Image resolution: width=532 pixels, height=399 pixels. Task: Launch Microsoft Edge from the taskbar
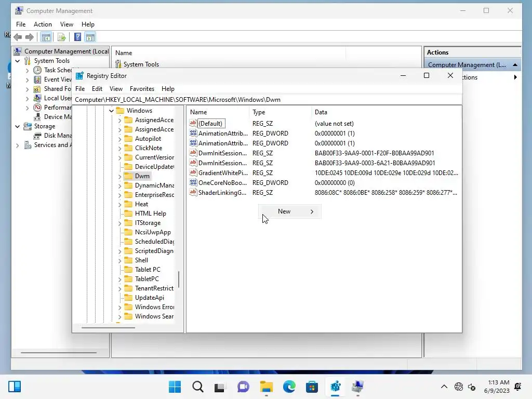[x=289, y=387]
